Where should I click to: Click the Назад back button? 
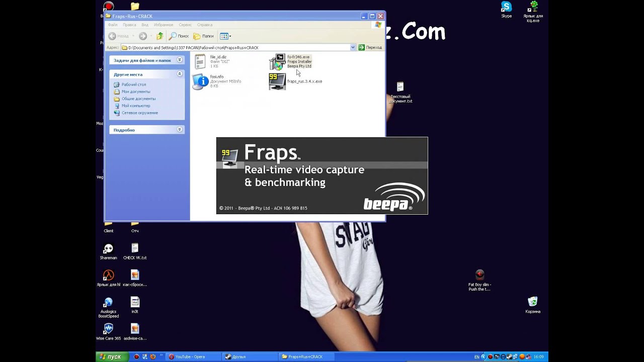click(x=119, y=36)
